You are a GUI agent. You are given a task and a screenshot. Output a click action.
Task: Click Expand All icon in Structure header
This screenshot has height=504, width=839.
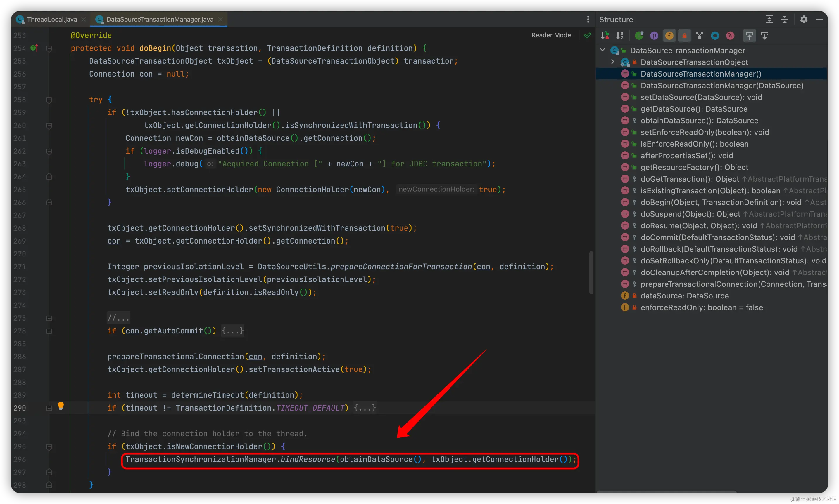[x=769, y=19]
